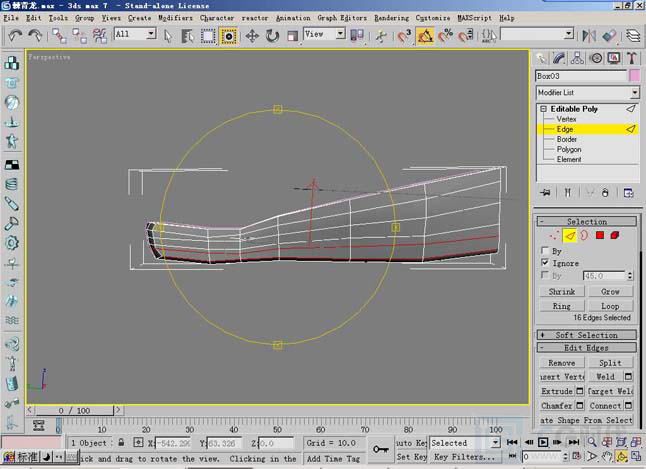Toggle Percent Snap icon

[x=445, y=36]
